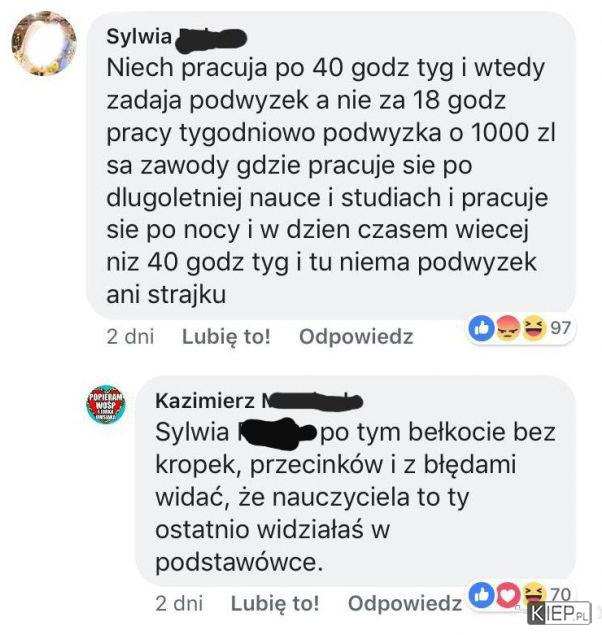Click the tagged Sylwia mention in the reply
The width and height of the screenshot is (602, 635).
tap(235, 433)
